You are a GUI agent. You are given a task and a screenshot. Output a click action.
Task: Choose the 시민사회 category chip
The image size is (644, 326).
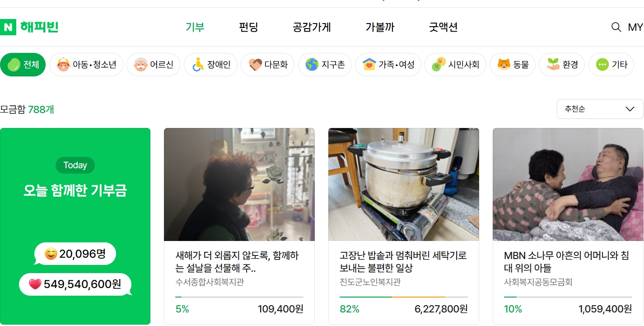pos(455,65)
